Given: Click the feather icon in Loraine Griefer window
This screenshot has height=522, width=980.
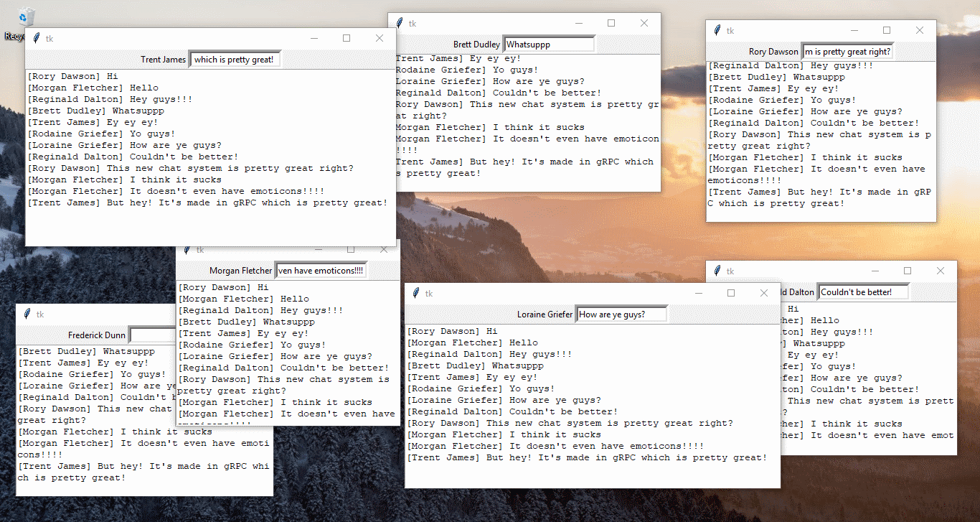Looking at the screenshot, I should pyautogui.click(x=416, y=293).
